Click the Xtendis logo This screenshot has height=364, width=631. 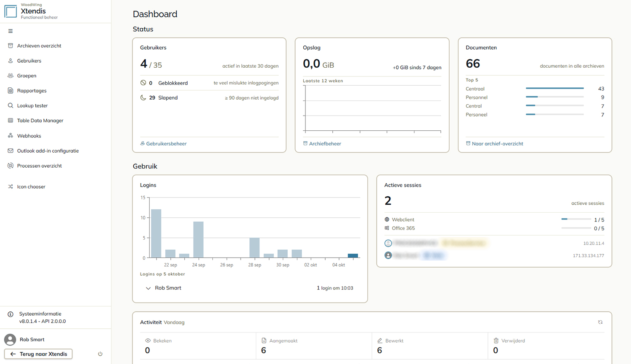coord(11,11)
